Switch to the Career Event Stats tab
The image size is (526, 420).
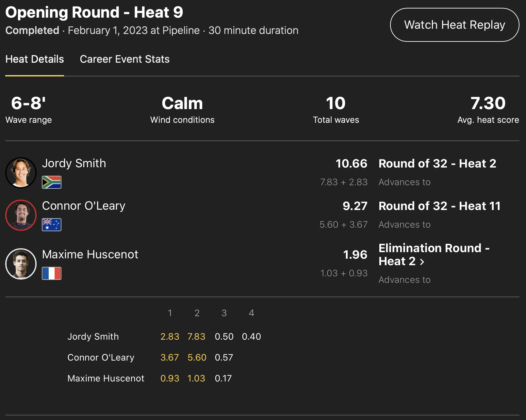[x=124, y=59]
